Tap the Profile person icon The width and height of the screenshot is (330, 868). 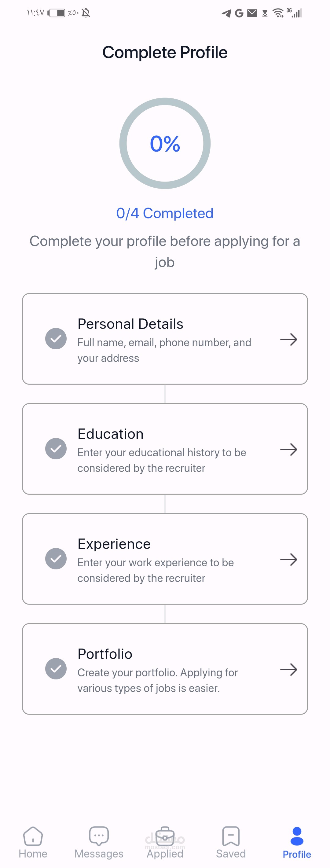297,836
